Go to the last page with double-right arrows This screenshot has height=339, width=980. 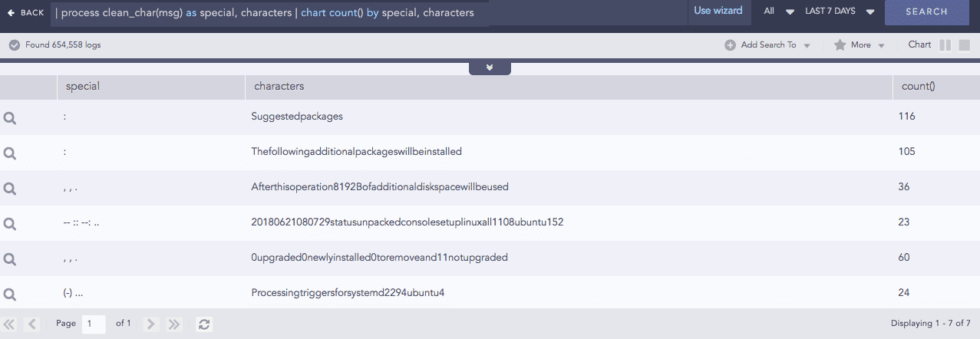(174, 324)
